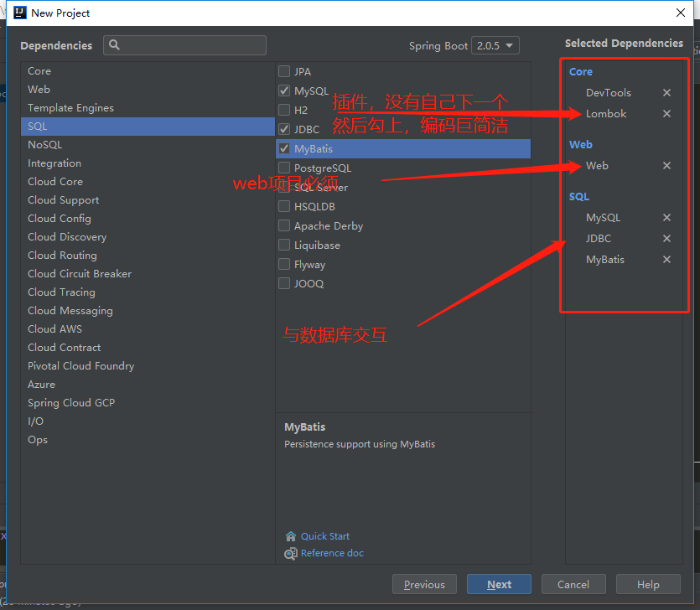Select the Cloud Messaging category
The width and height of the screenshot is (700, 610).
(x=148, y=311)
